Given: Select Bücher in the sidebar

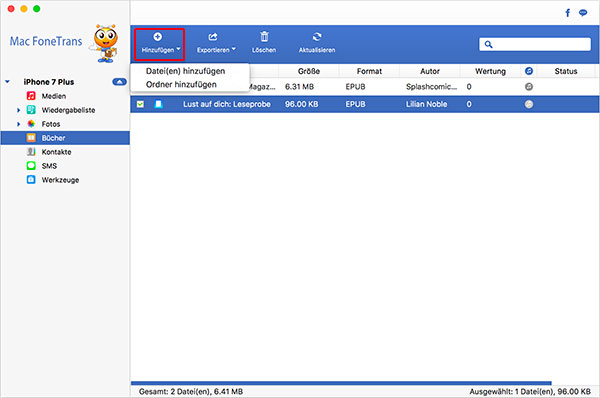Looking at the screenshot, I should (x=65, y=138).
